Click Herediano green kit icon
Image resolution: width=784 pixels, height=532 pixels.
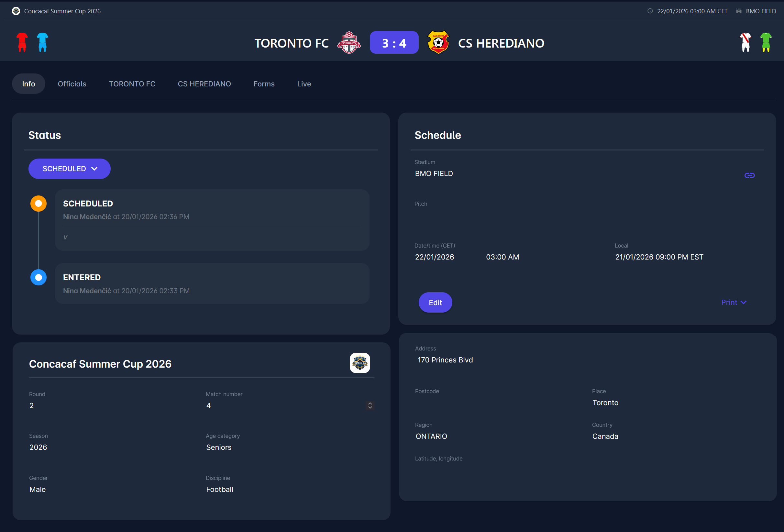[766, 42]
